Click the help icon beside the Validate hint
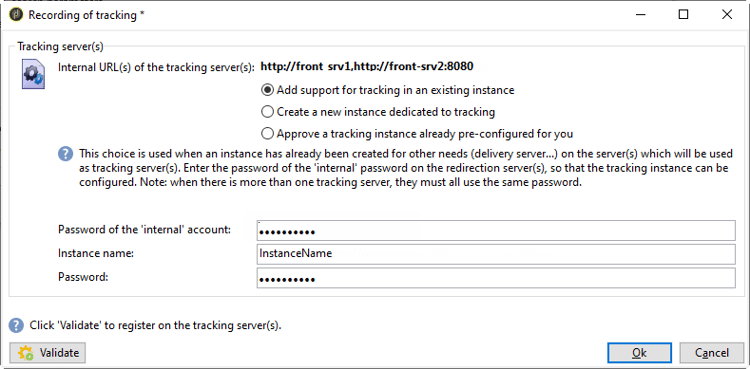Screen dimensions: 750x369 pyautogui.click(x=16, y=325)
